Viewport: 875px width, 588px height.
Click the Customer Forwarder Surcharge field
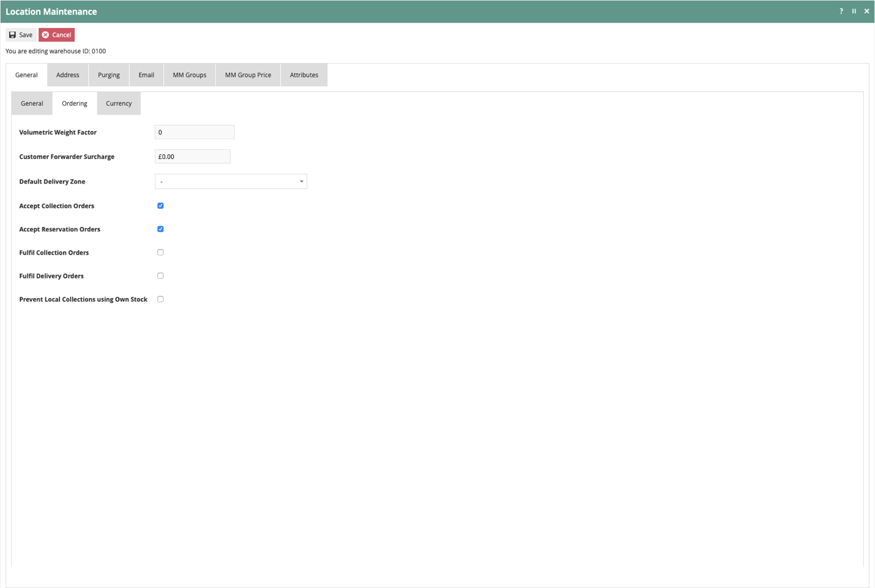pos(193,157)
